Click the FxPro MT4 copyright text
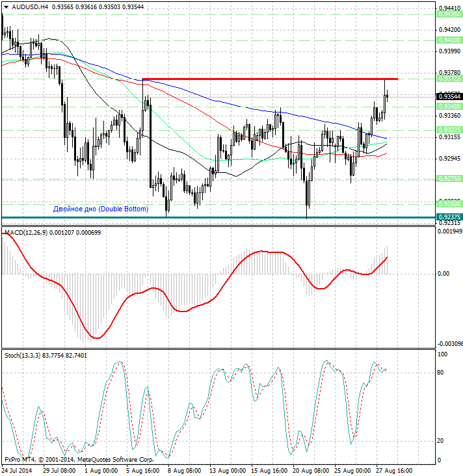This screenshot has width=463, height=476. (x=79, y=460)
